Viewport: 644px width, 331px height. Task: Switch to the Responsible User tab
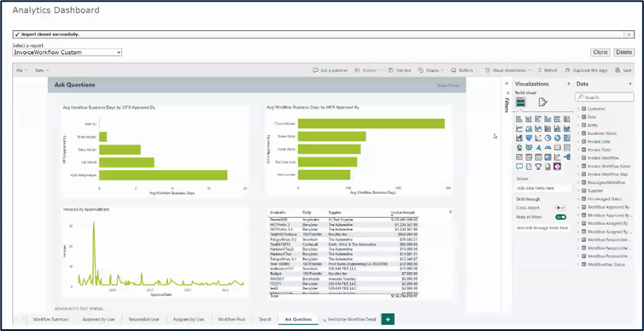(x=143, y=319)
